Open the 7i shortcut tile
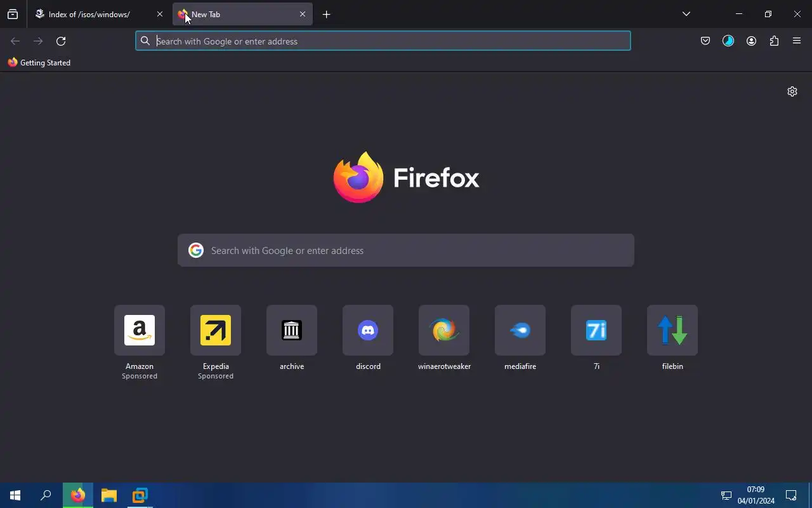Image resolution: width=812 pixels, height=508 pixels. pyautogui.click(x=596, y=330)
